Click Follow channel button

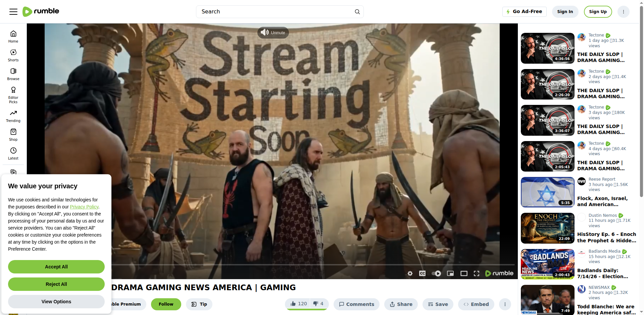coord(166,304)
